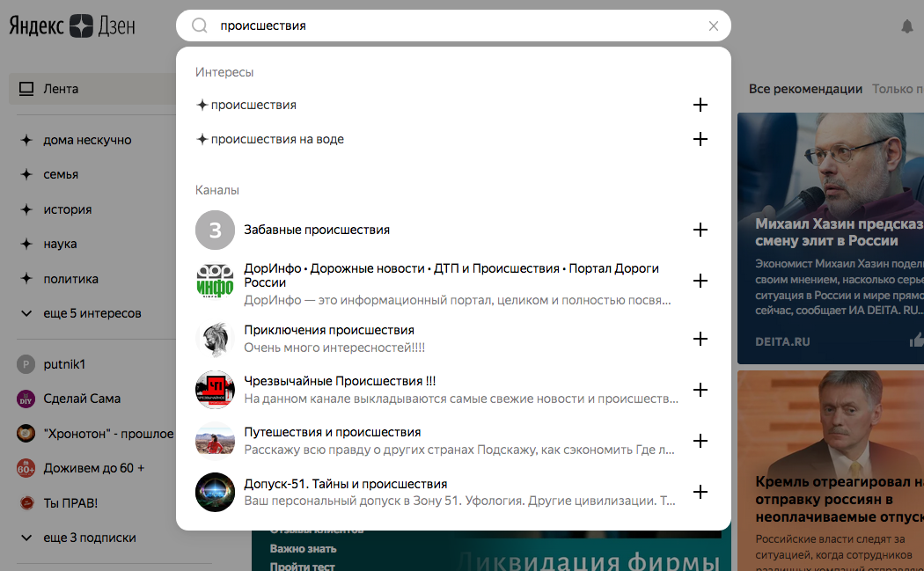Image resolution: width=924 pixels, height=571 pixels.
Task: Open notifications via the bell icon
Action: click(907, 26)
